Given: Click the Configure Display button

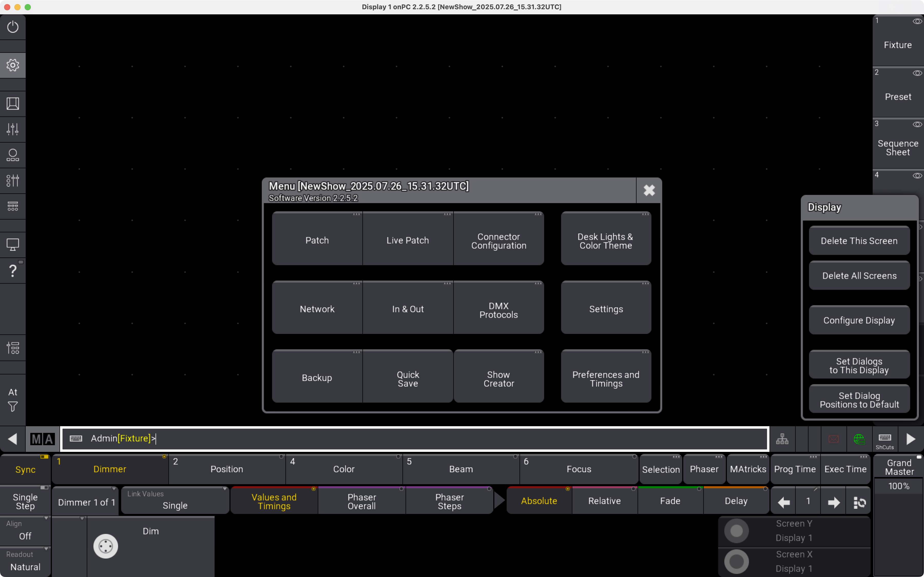Looking at the screenshot, I should click(x=859, y=321).
